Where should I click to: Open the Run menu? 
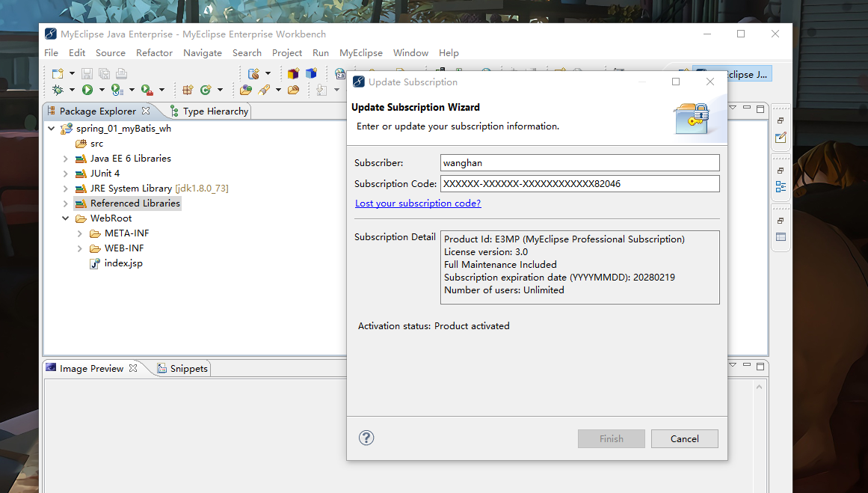pyautogui.click(x=321, y=52)
